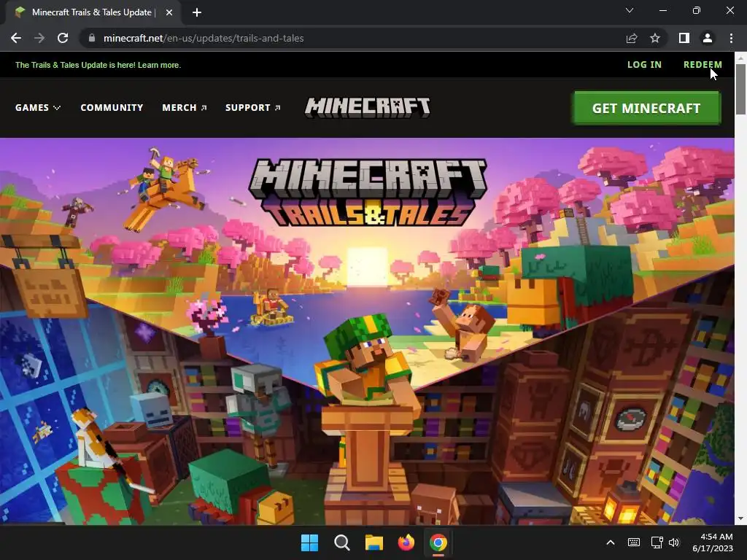Open the tab search dropdown arrow
Screen dimensions: 747x560
coord(630,10)
